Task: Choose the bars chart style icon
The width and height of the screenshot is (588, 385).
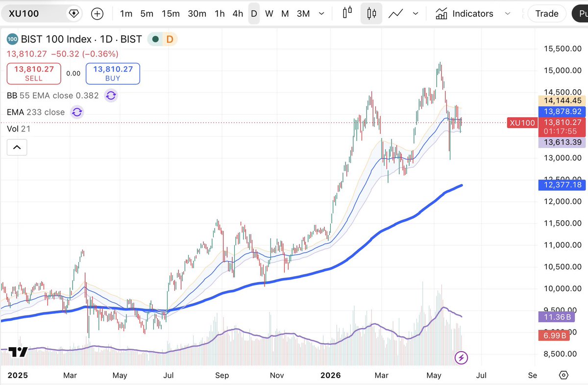Action: pos(347,13)
